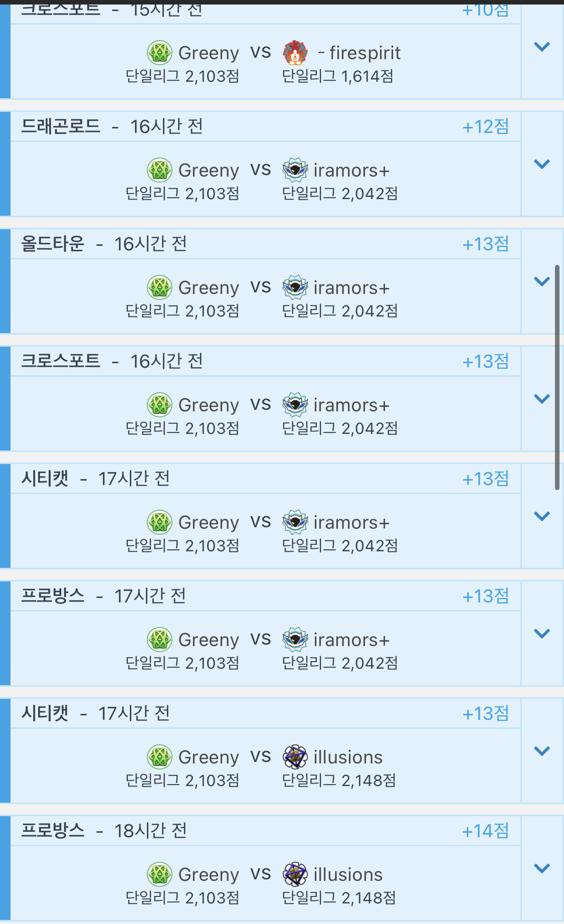Click firespirit's red clan emblem icon
This screenshot has height=924, width=564.
coord(295,53)
